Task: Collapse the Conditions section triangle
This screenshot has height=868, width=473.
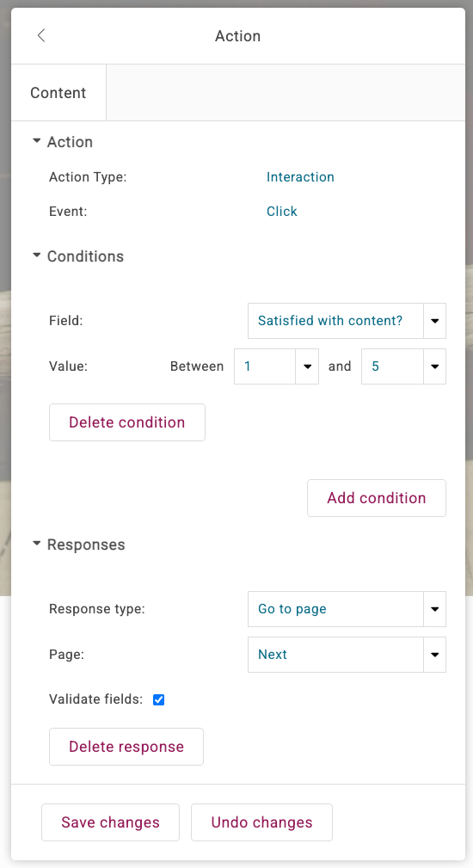Action: point(36,255)
